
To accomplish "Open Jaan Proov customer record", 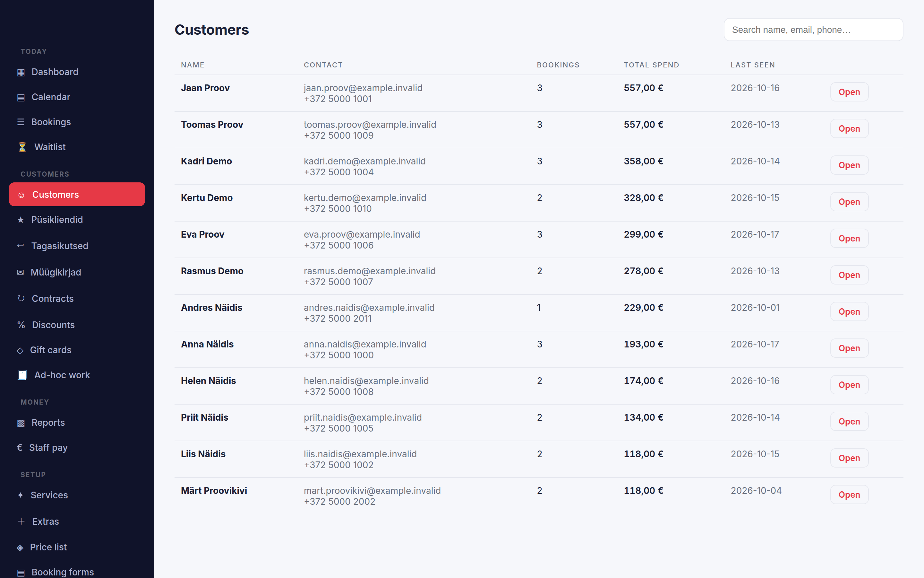I will tap(849, 92).
